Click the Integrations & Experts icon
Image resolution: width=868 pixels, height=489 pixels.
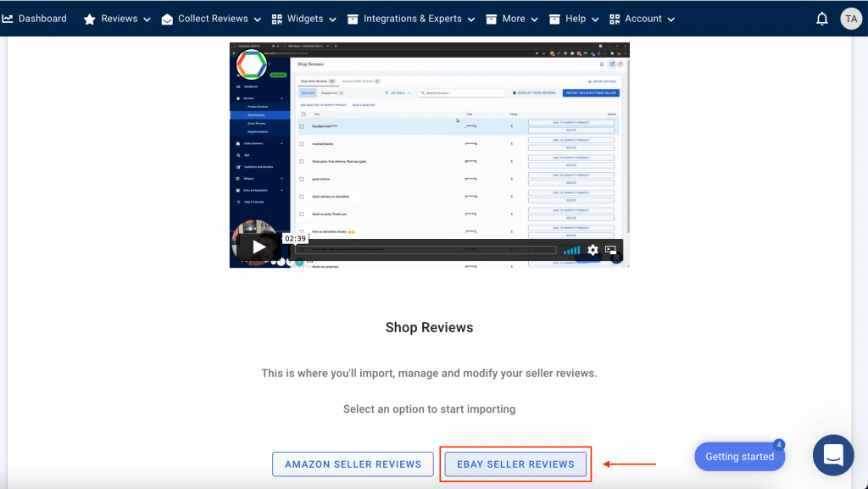tap(352, 19)
